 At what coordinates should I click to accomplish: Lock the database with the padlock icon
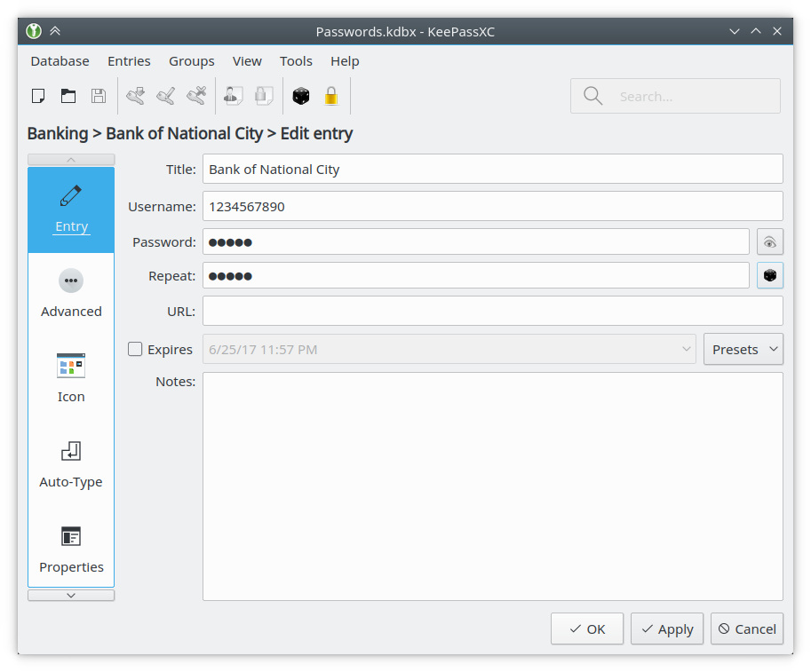(331, 96)
